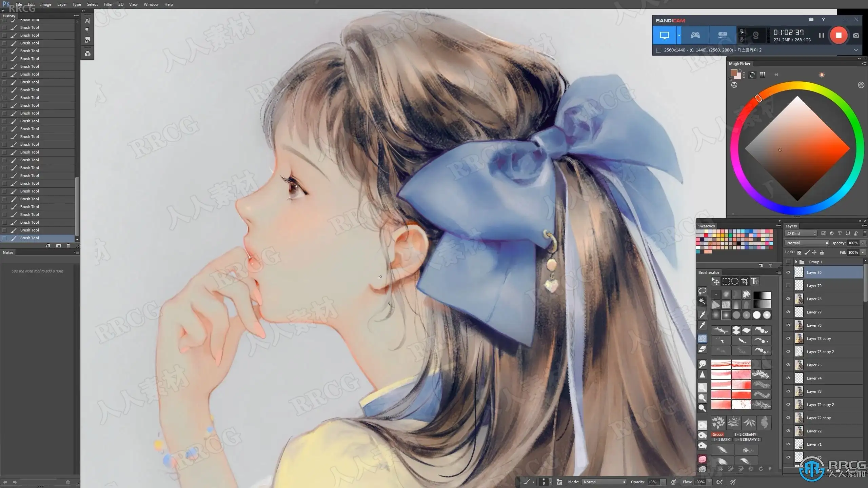Viewport: 868px width, 488px height.
Task: Open MagicPicker color scheme wheel icon
Action: [x=734, y=85]
